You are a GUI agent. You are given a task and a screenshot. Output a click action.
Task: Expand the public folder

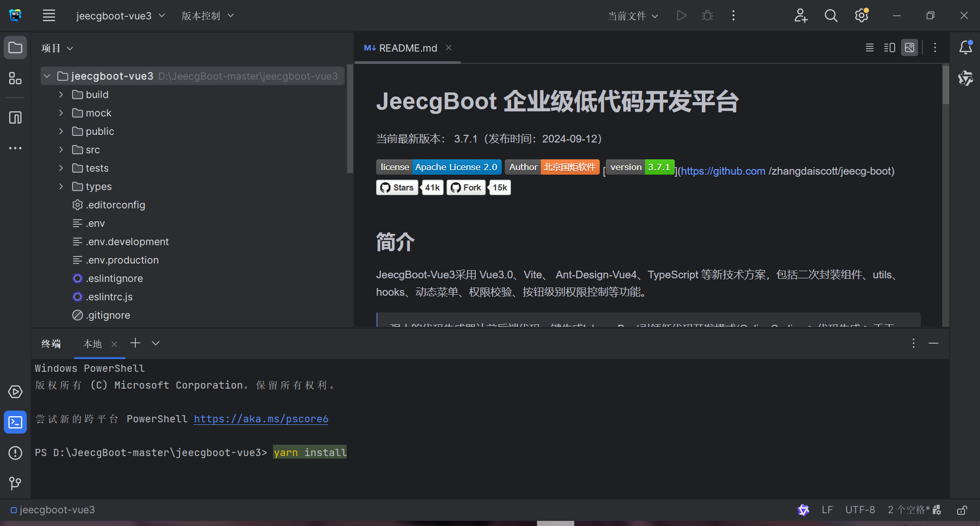[x=61, y=131]
